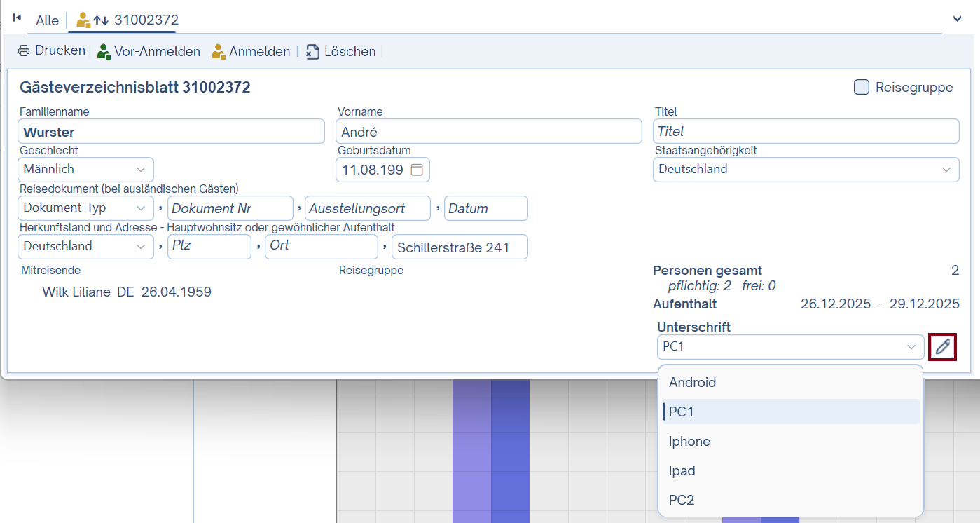Switch to the Alle tab
Viewport: 980px width, 523px height.
(x=47, y=20)
